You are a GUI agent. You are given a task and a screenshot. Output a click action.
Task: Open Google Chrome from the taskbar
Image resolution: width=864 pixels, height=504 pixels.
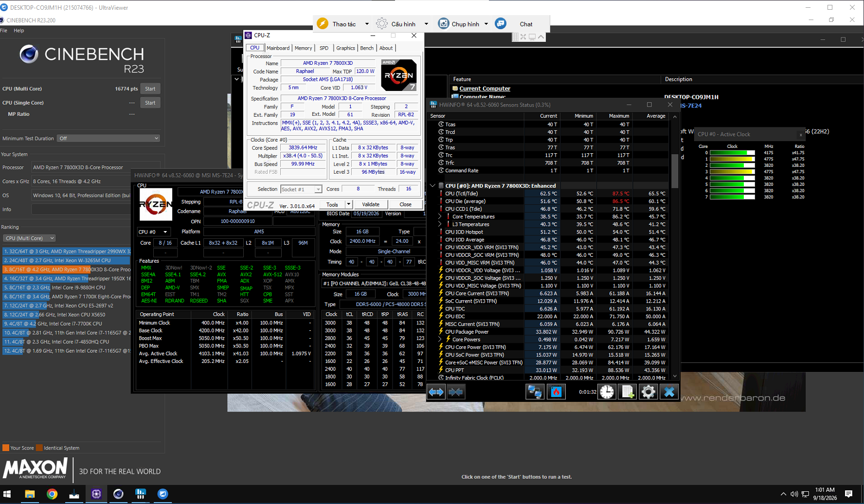(52, 494)
